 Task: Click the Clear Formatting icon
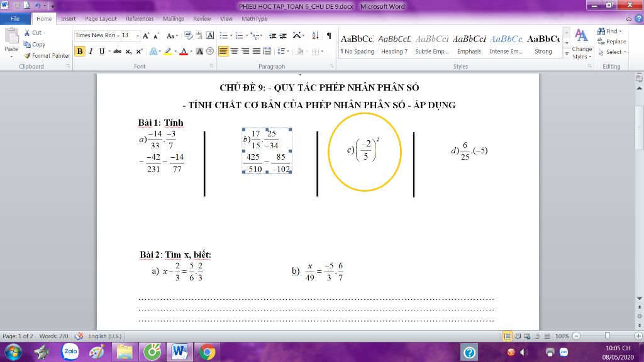188,36
